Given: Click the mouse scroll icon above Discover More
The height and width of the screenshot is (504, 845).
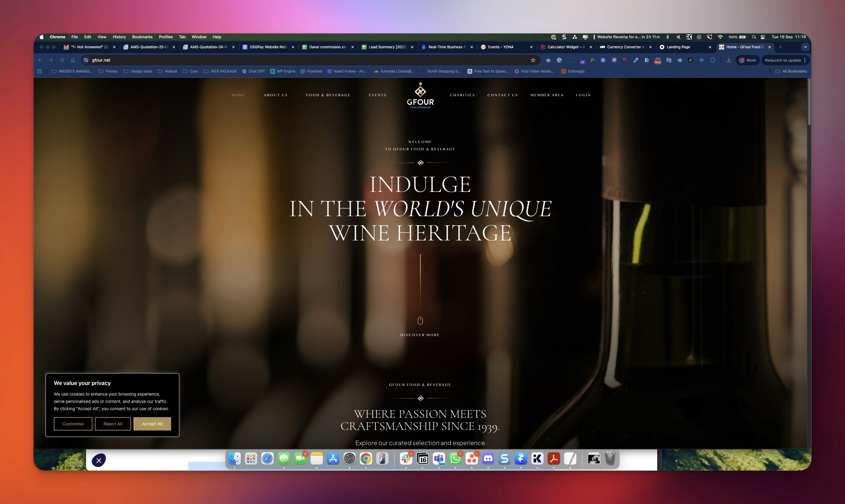Looking at the screenshot, I should pos(420,321).
